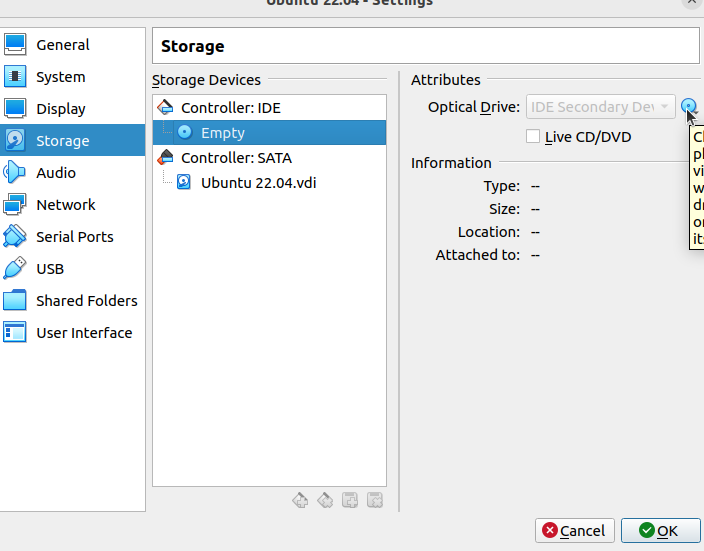Click the add attachment icon
704x551 pixels.
pos(350,500)
